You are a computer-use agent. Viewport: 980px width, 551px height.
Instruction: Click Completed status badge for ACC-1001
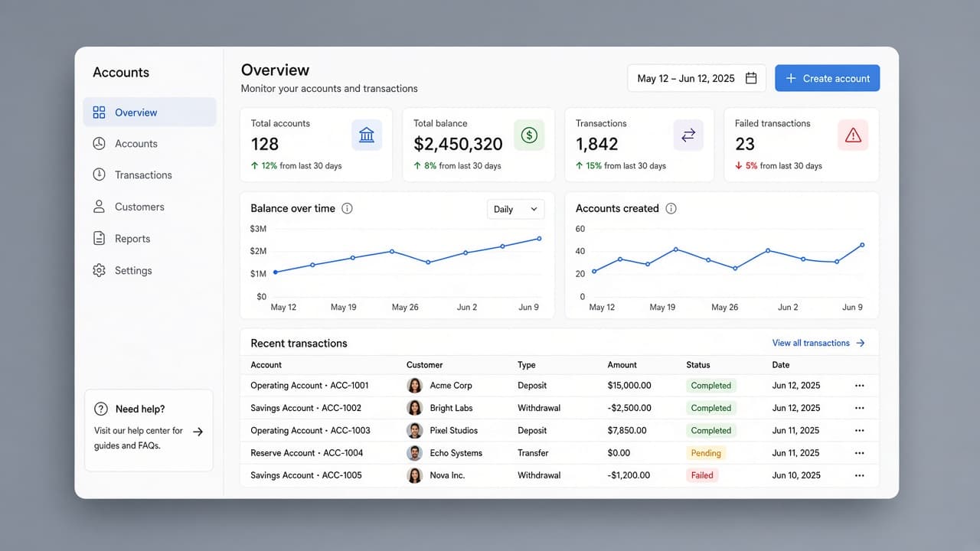711,386
